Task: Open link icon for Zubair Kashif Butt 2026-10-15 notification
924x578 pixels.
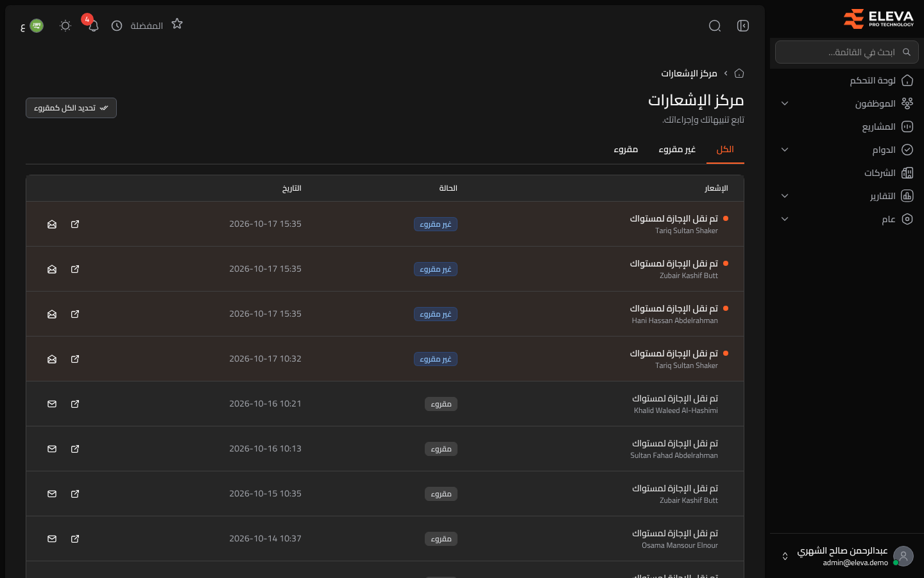Action: 75,494
